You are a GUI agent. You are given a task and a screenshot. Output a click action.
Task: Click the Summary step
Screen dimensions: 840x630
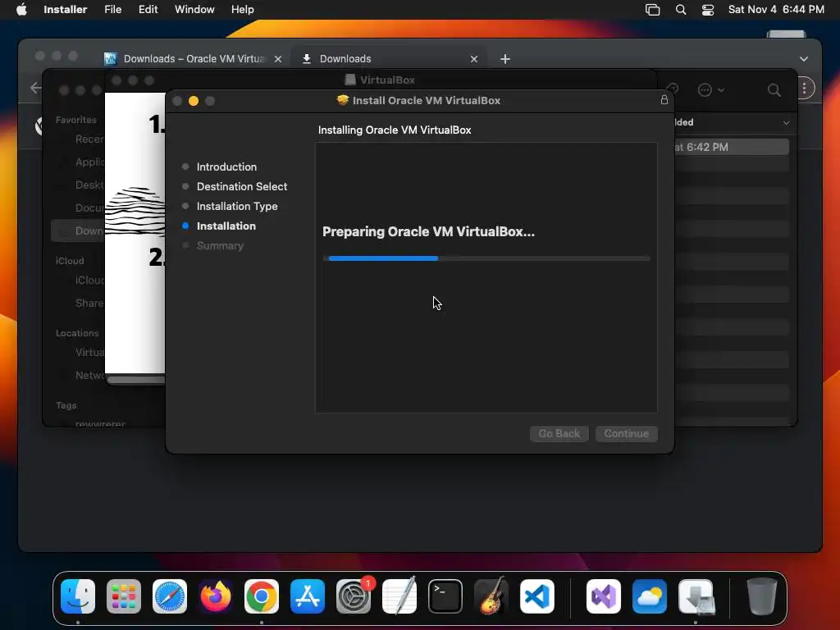coord(220,246)
